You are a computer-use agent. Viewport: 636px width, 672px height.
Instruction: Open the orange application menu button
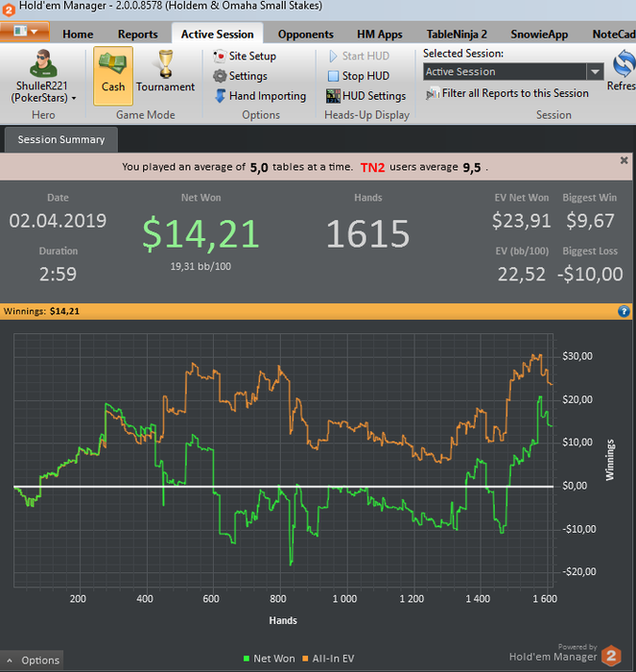25,32
